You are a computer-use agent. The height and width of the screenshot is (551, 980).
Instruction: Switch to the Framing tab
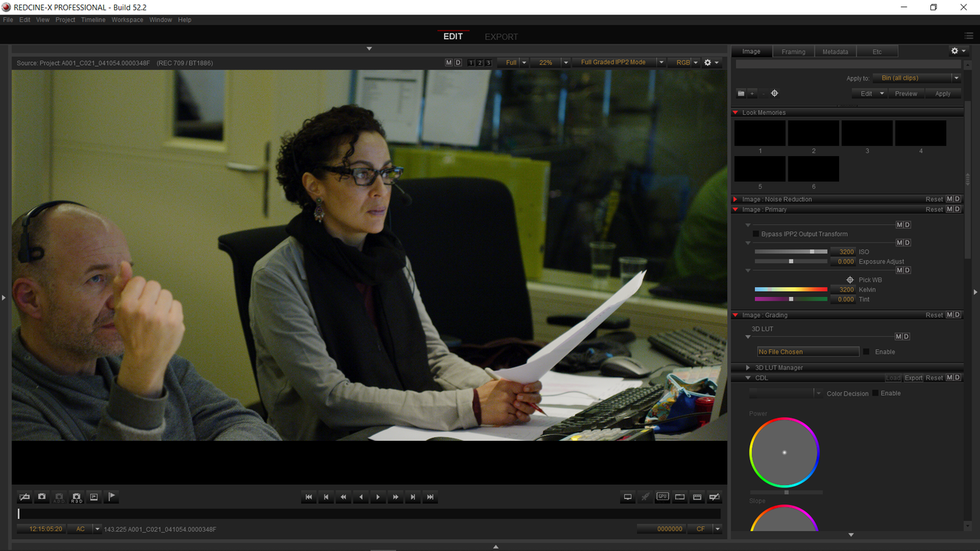point(793,52)
